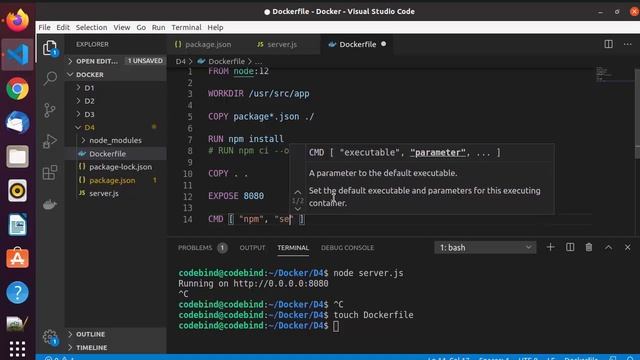The width and height of the screenshot is (640, 360).
Task: Collapse the DOCKER workspace folder
Action: [116, 75]
